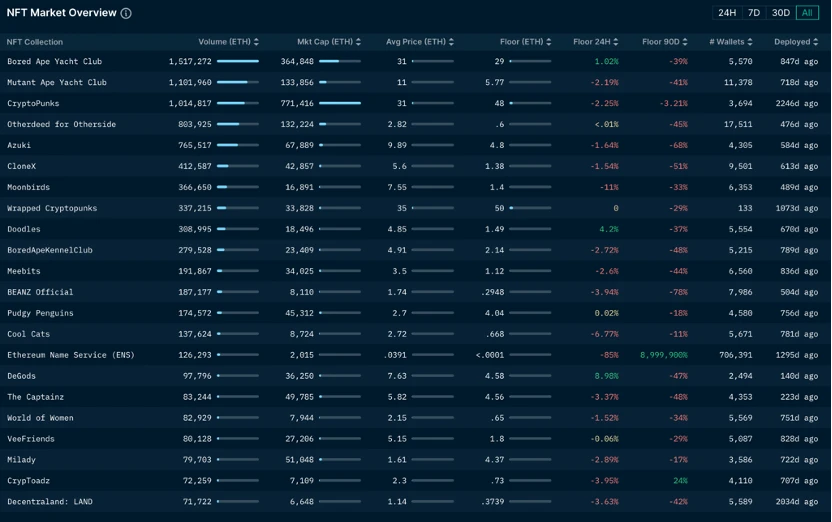Toggle sort on Floor 24H column arrows
The width and height of the screenshot is (832, 522).
click(616, 42)
